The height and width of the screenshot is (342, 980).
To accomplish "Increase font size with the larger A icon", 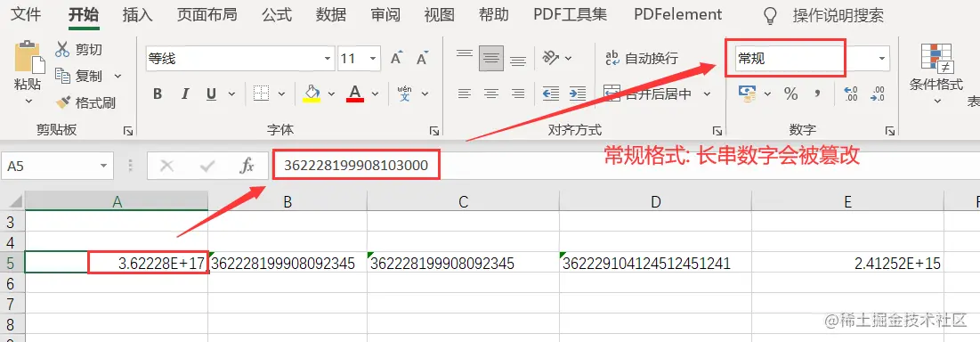I will click(395, 59).
